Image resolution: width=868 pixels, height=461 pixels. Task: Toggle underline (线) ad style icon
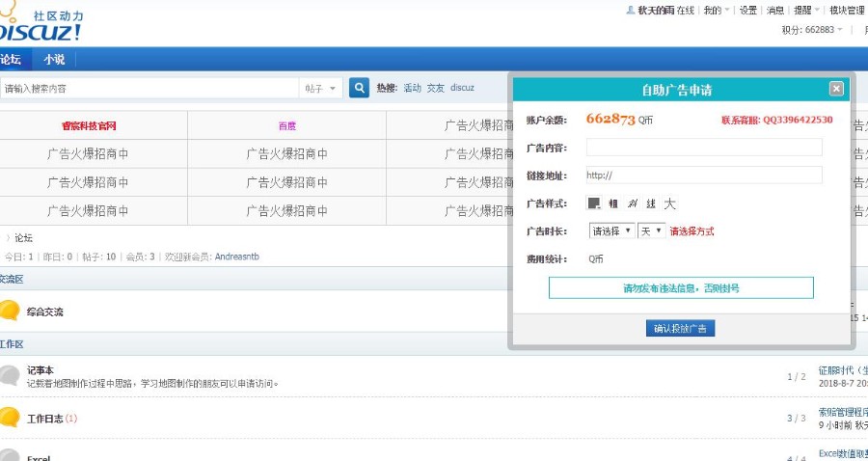tap(651, 203)
